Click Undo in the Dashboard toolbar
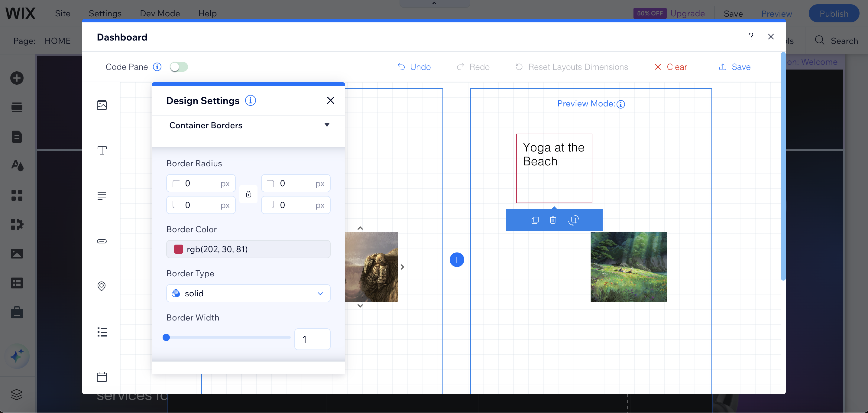868x413 pixels. tap(414, 67)
